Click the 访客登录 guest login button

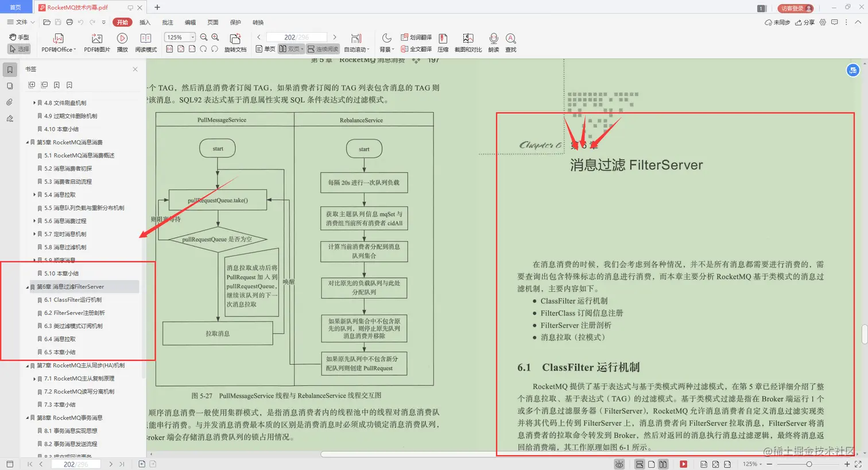(795, 9)
